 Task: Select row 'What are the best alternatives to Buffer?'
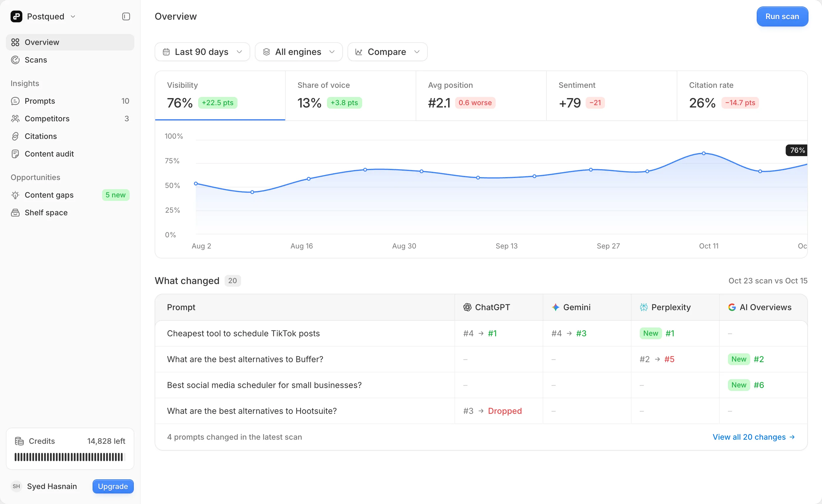pyautogui.click(x=481, y=359)
